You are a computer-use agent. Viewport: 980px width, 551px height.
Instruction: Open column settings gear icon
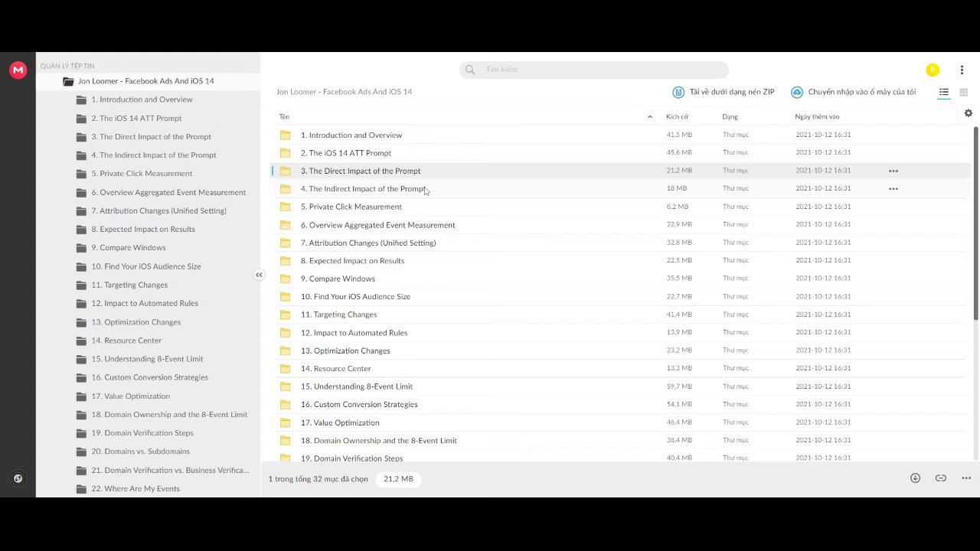click(968, 113)
